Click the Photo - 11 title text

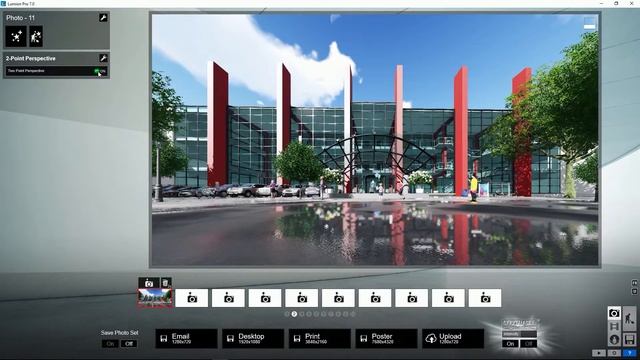click(x=20, y=18)
